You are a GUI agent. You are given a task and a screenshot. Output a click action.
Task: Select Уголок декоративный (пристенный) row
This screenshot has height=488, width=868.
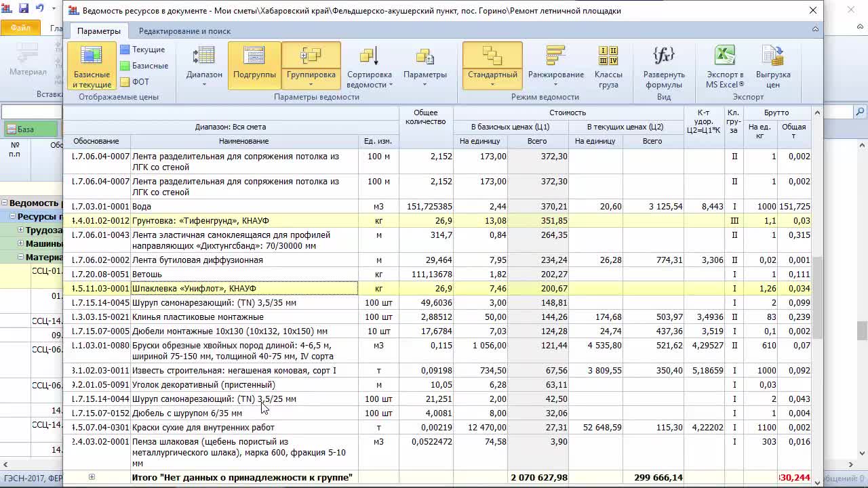436,384
